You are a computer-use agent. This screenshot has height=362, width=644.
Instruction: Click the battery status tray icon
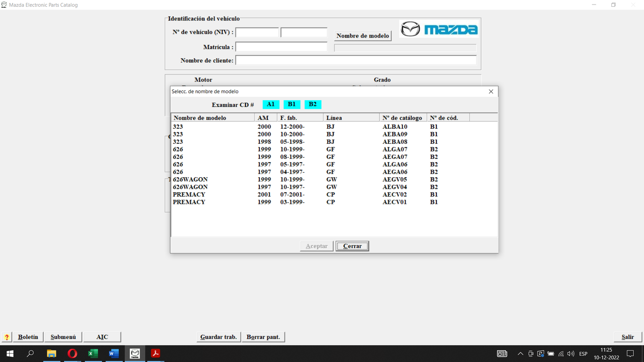point(551,354)
